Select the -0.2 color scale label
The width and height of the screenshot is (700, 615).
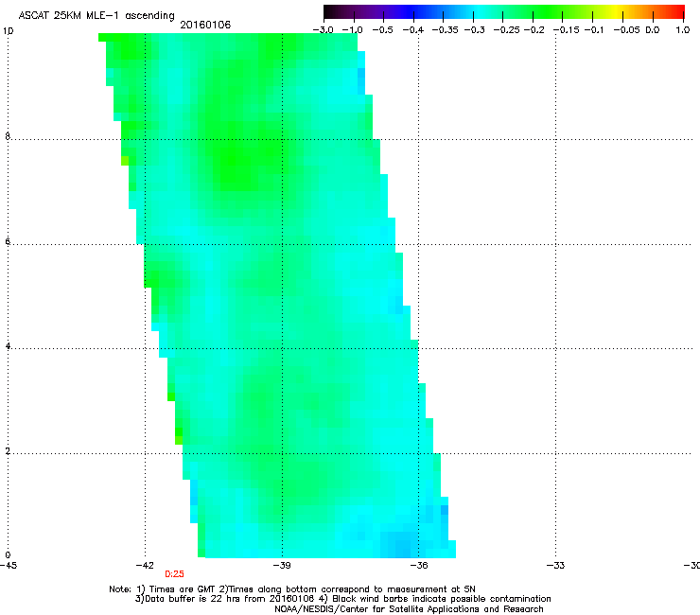tap(534, 30)
